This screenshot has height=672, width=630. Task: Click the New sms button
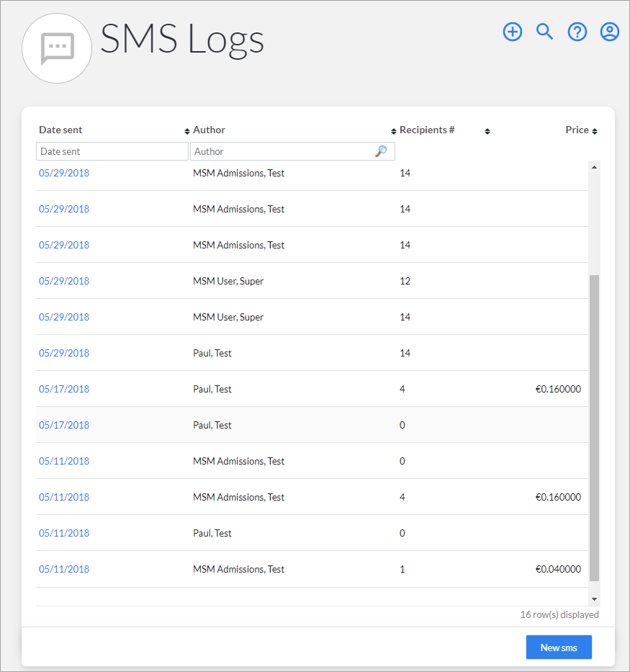click(559, 647)
